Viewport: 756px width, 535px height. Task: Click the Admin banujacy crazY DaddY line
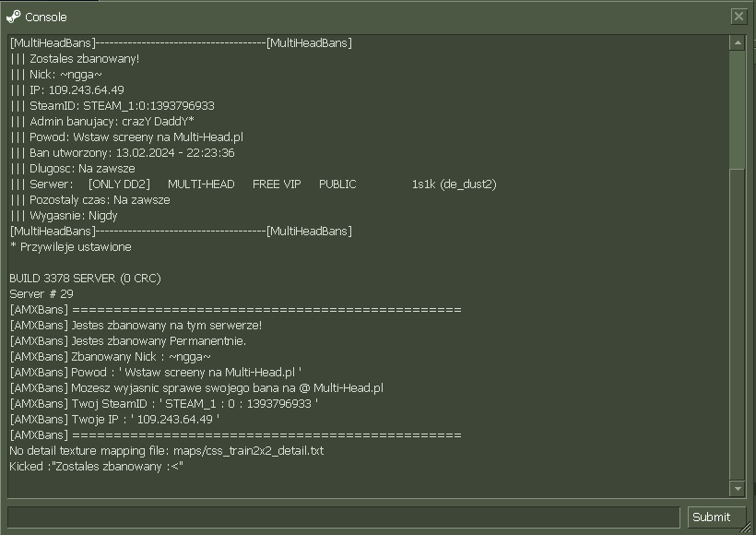[x=101, y=122]
